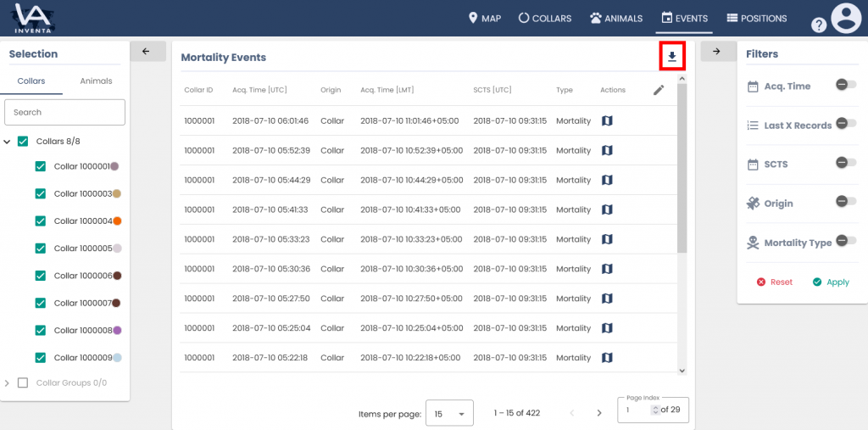Open the Items per page dropdown

click(449, 413)
